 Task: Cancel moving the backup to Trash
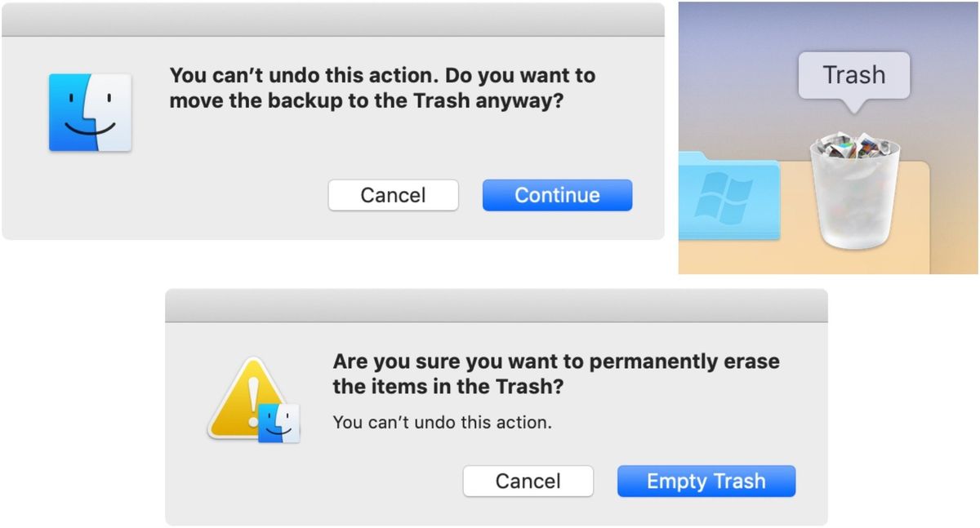tap(393, 195)
